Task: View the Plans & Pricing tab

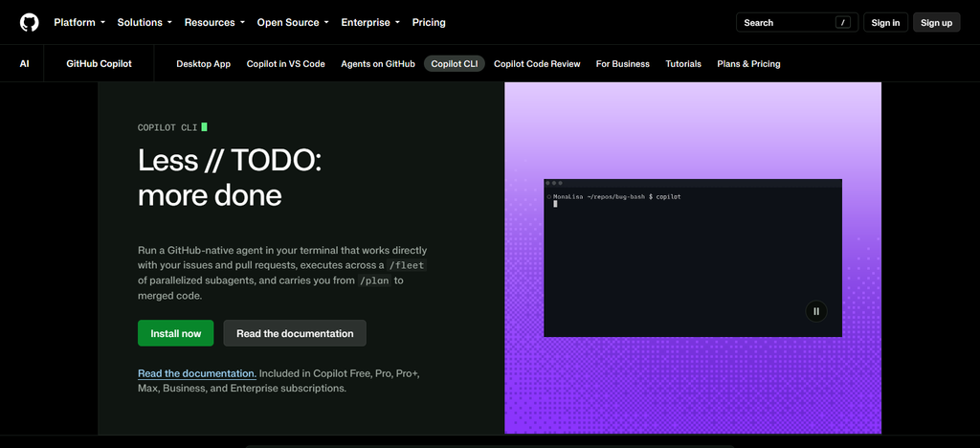Action: pyautogui.click(x=748, y=64)
